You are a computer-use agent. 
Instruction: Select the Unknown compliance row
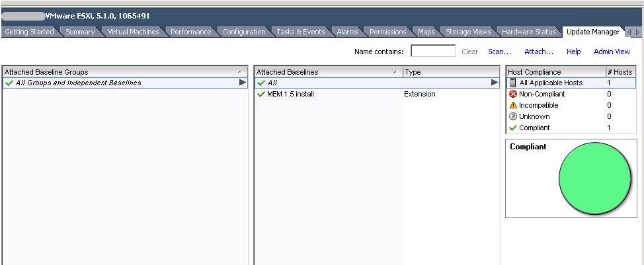point(571,116)
